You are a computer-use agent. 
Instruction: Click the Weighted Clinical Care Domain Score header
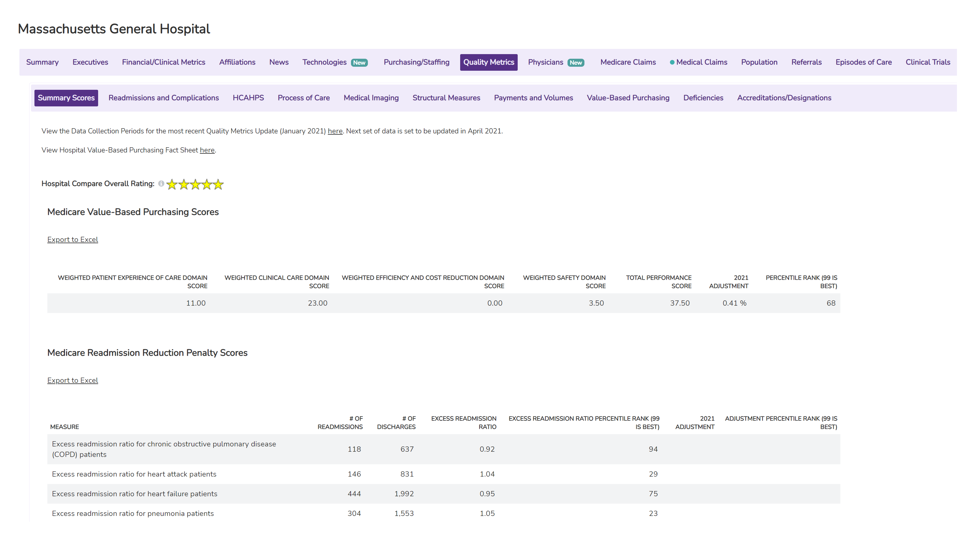click(277, 282)
